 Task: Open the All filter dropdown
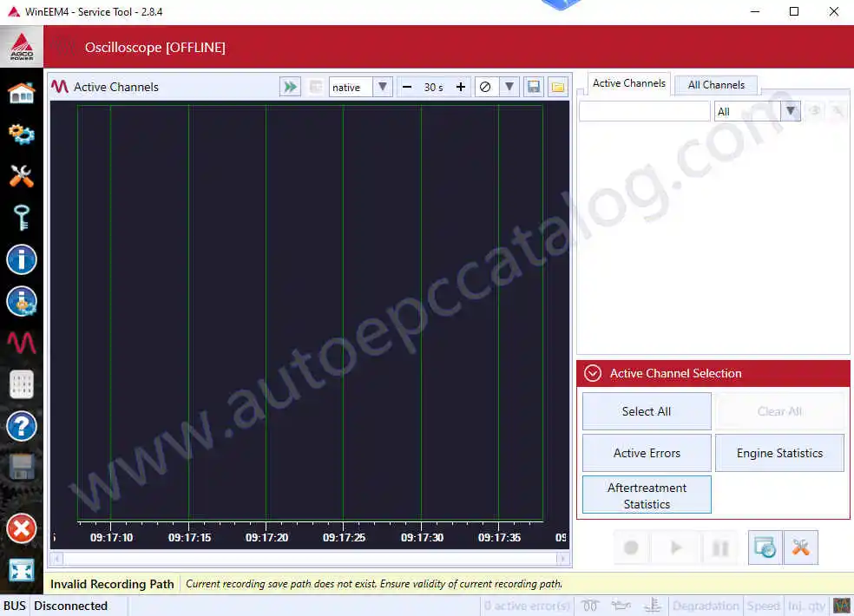click(791, 111)
